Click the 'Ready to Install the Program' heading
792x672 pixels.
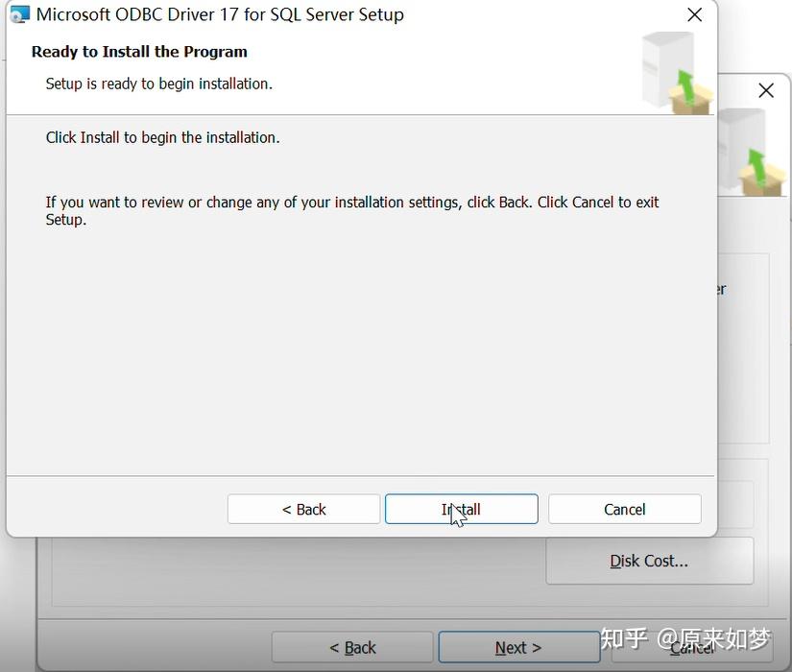point(138,52)
